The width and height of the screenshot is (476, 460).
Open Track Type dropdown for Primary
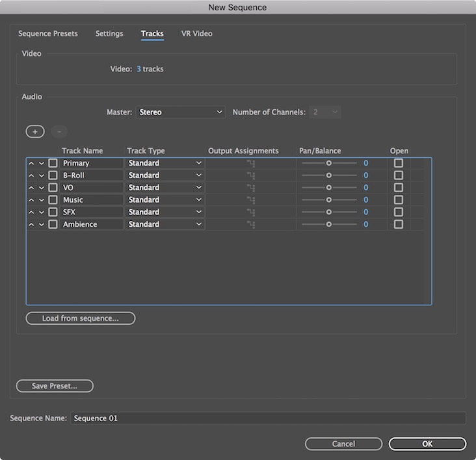[x=165, y=163]
